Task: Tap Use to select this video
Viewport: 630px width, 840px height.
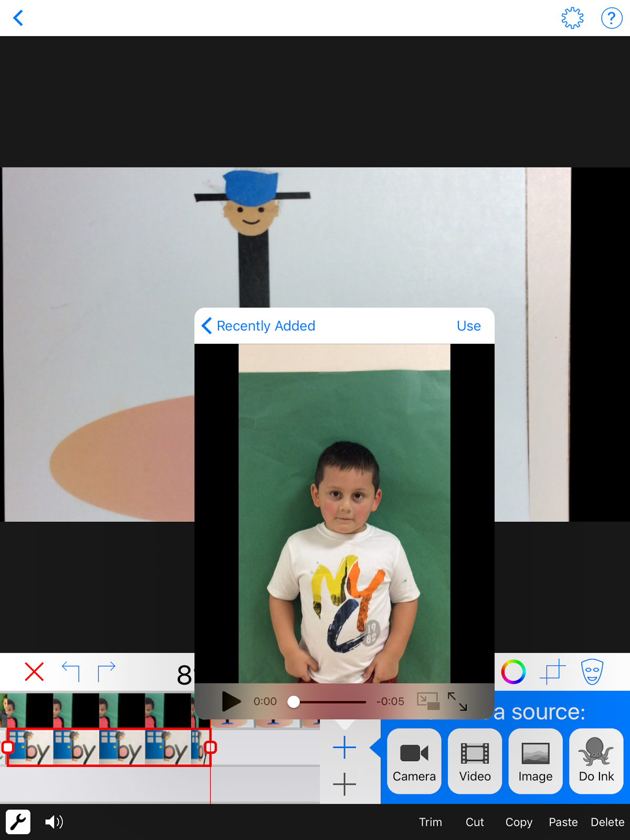Action: (x=469, y=326)
